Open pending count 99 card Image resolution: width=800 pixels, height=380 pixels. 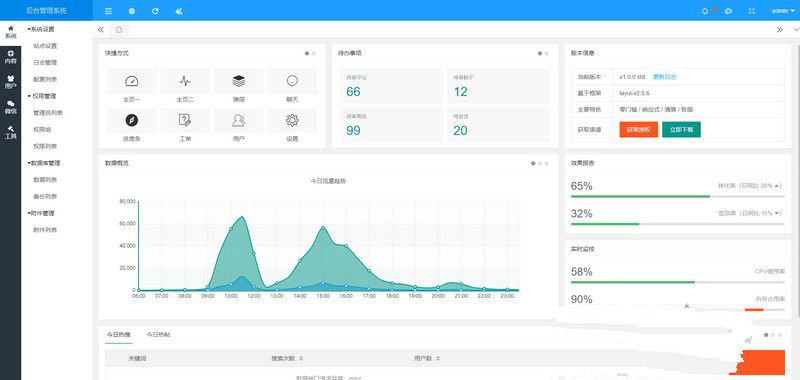pyautogui.click(x=391, y=125)
